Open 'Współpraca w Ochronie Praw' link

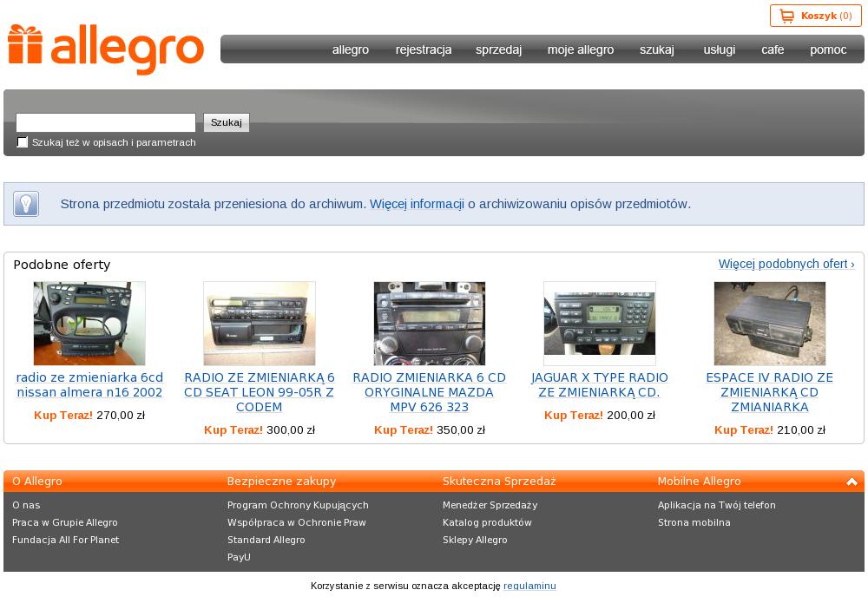click(x=296, y=522)
